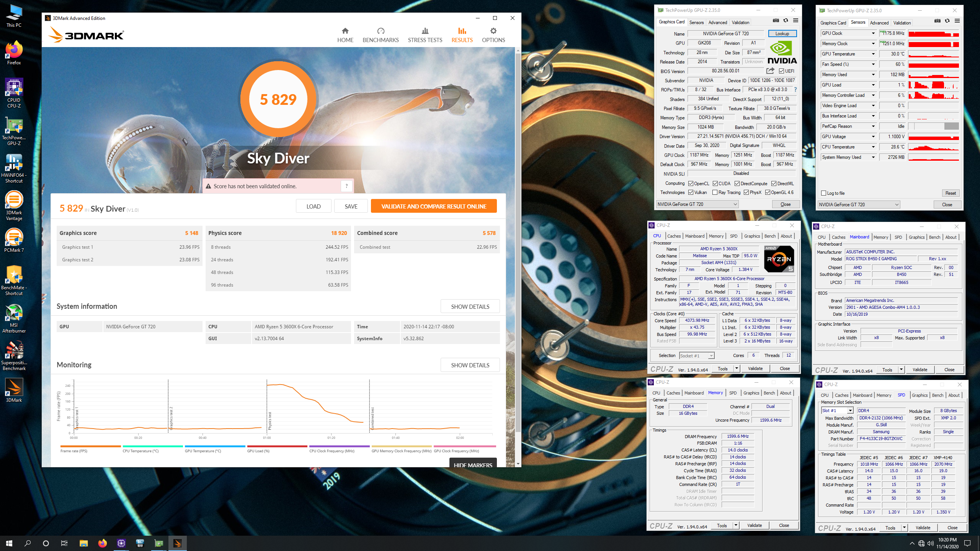Viewport: 980px width, 551px height.
Task: Toggle Vulkan checkbox in GPU-Z
Action: click(691, 192)
